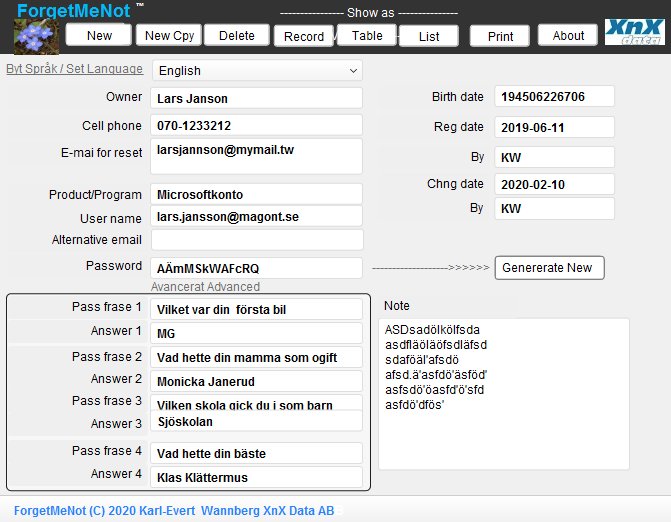Click inside the Note text area
Image resolution: width=671 pixels, height=522 pixels.
coord(504,394)
